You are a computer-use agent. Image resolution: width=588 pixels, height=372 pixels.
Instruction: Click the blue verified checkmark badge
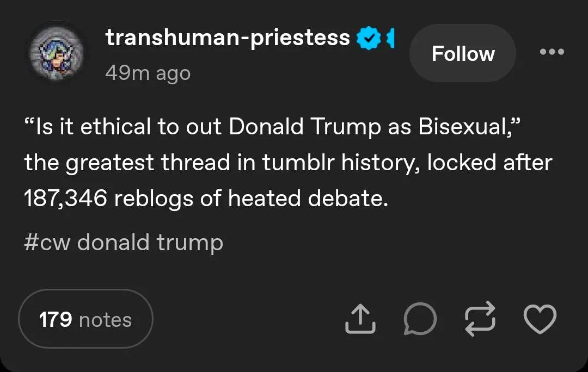(367, 38)
